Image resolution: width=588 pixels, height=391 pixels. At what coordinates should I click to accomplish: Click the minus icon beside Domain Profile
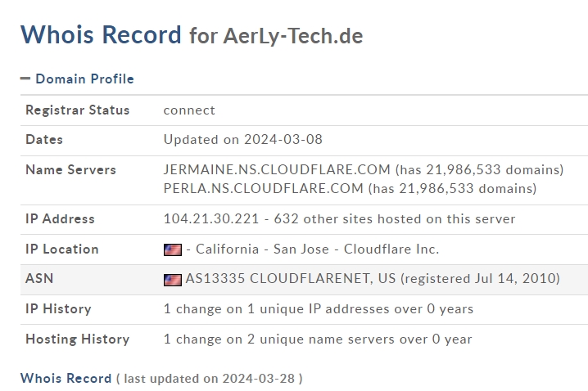25,79
